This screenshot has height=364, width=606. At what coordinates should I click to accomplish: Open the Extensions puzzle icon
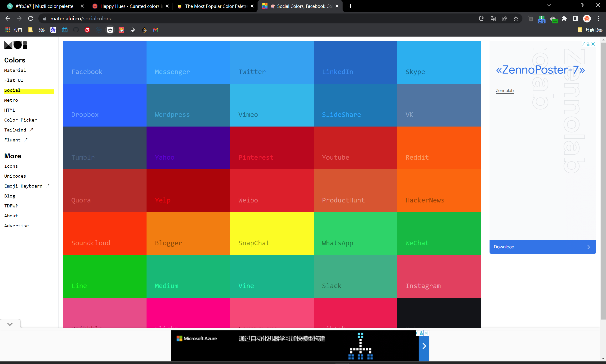pos(564,19)
